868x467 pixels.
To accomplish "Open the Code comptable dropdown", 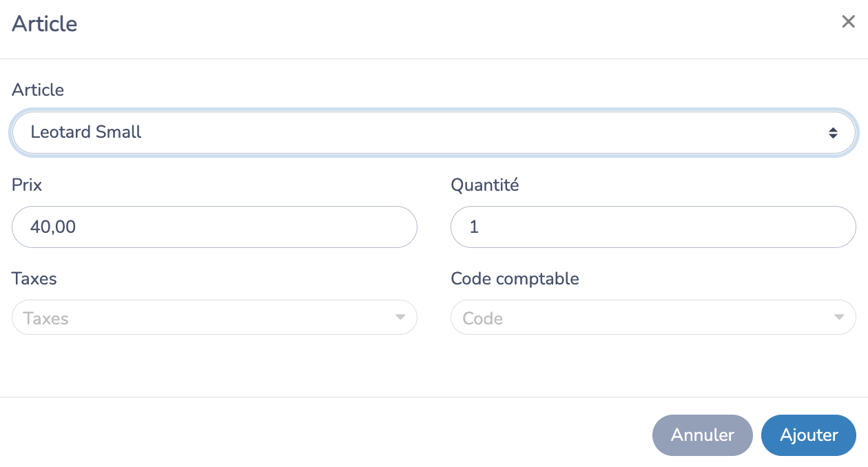I will pyautogui.click(x=653, y=318).
